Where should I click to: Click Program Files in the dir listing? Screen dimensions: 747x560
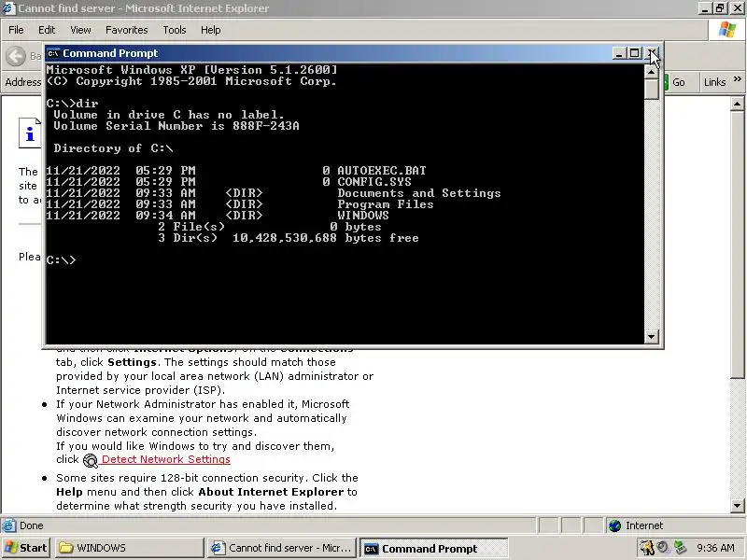click(386, 204)
